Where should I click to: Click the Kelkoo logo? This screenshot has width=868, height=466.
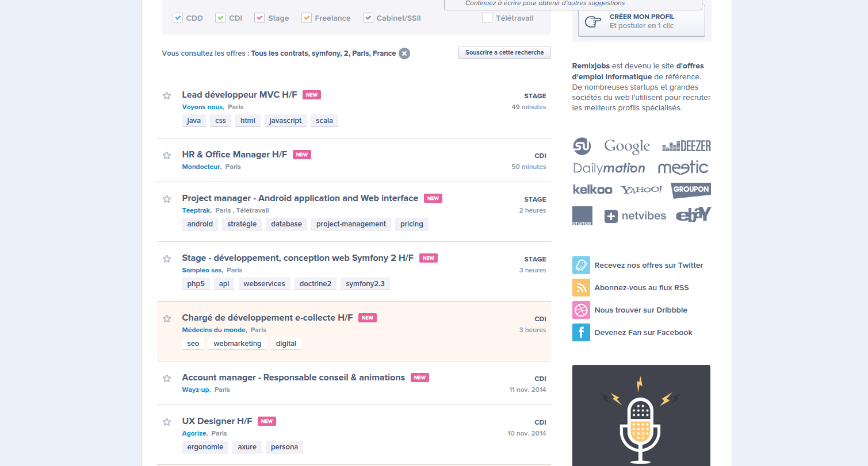pyautogui.click(x=592, y=189)
